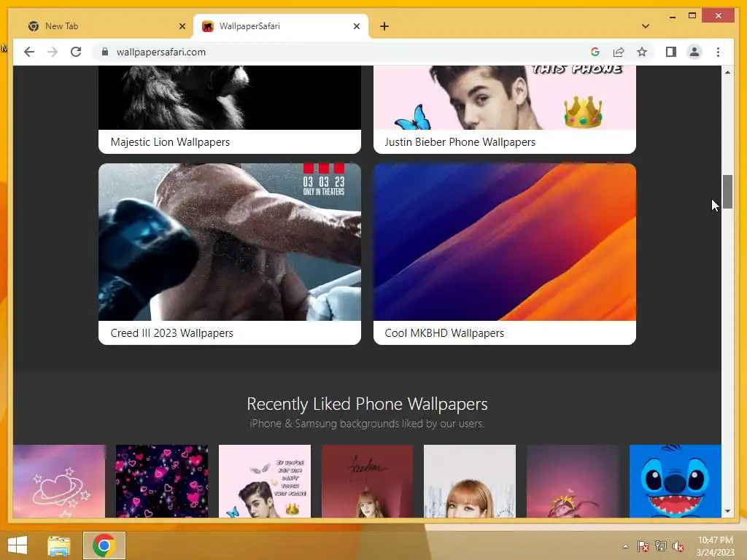
Task: Open the blue Stitch wallpaper thumbnail
Action: pos(675,481)
